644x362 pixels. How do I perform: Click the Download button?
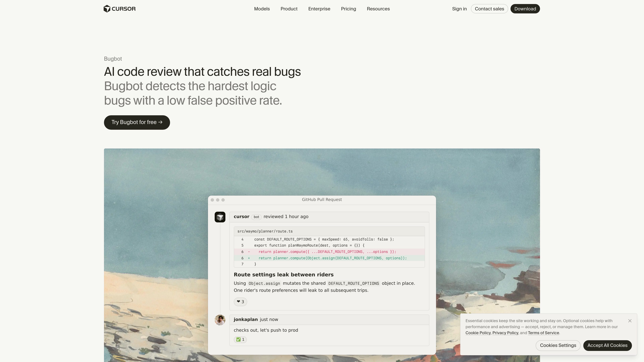[x=525, y=9]
